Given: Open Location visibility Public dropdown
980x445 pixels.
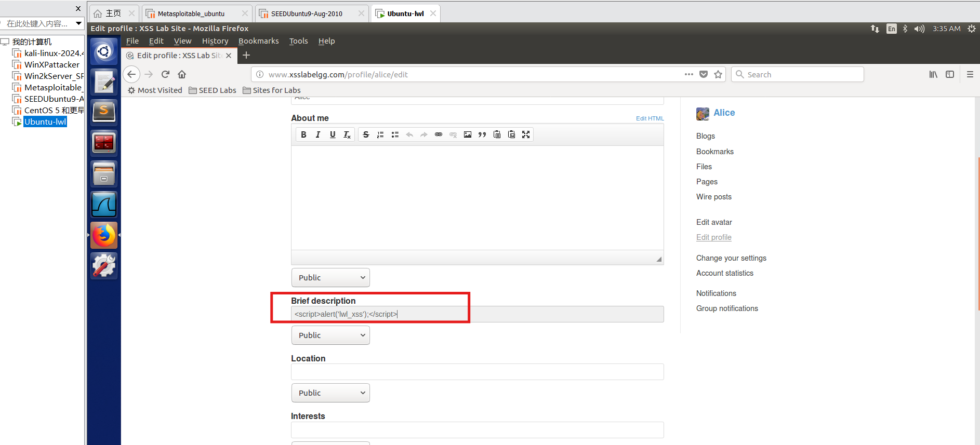Looking at the screenshot, I should 330,393.
